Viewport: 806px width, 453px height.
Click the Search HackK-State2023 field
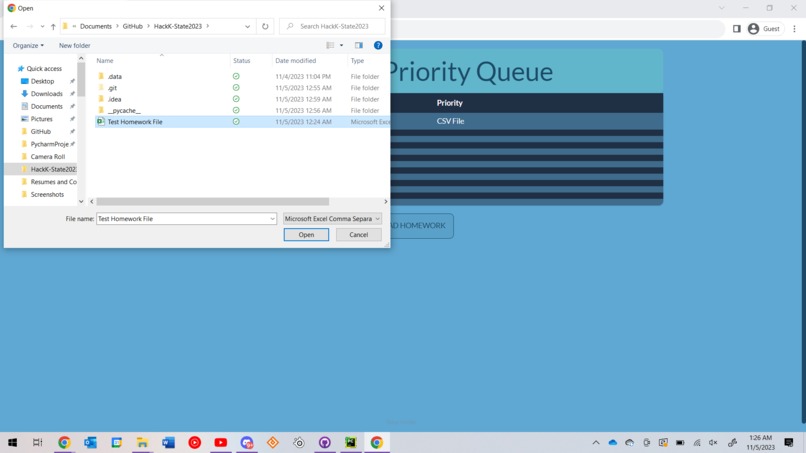click(x=332, y=26)
